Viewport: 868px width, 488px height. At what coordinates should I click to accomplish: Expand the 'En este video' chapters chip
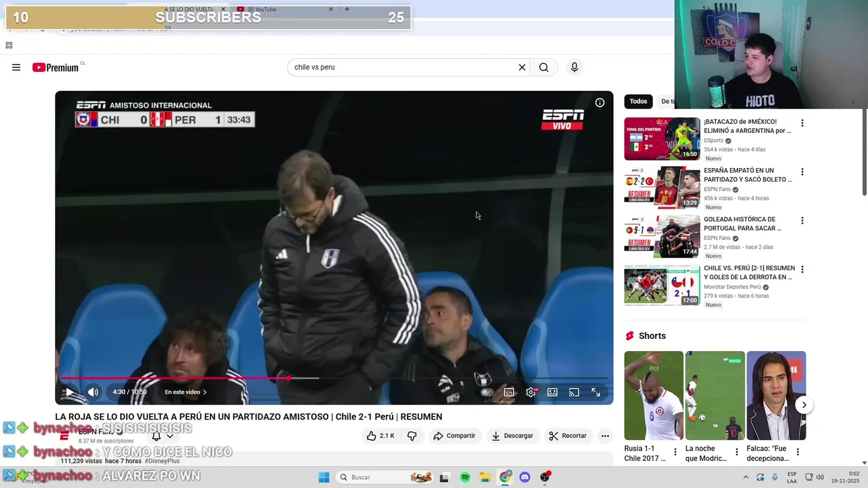pyautogui.click(x=185, y=392)
